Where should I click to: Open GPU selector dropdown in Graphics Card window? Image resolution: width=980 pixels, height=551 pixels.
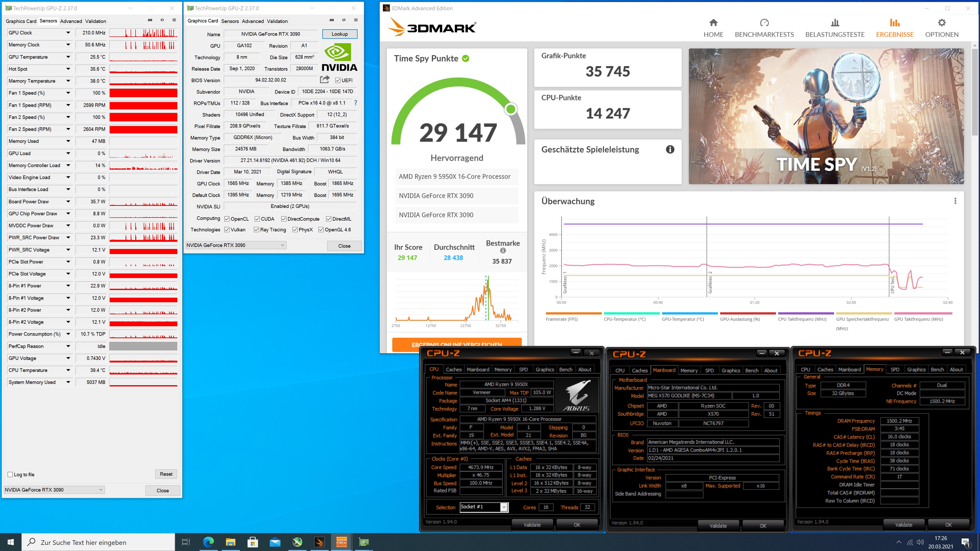[x=236, y=245]
